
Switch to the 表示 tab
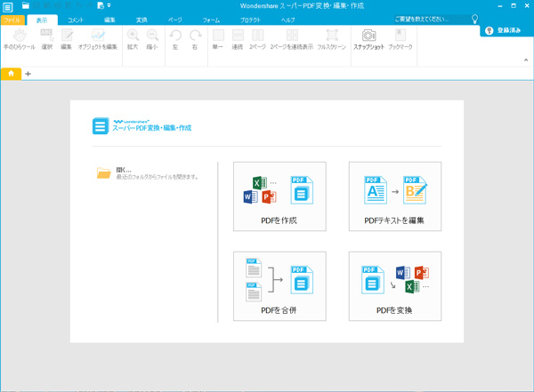pos(42,20)
